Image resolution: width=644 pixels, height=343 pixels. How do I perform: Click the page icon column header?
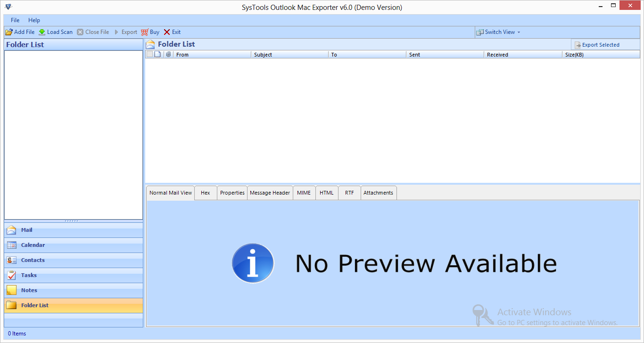tap(158, 54)
